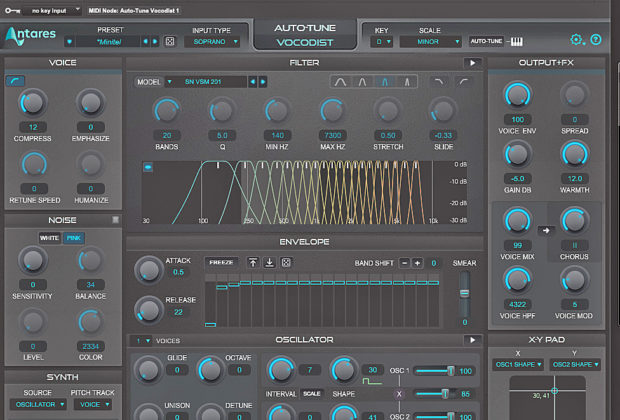Click the Oscillator section play arrow
The image size is (620, 420).
473,340
